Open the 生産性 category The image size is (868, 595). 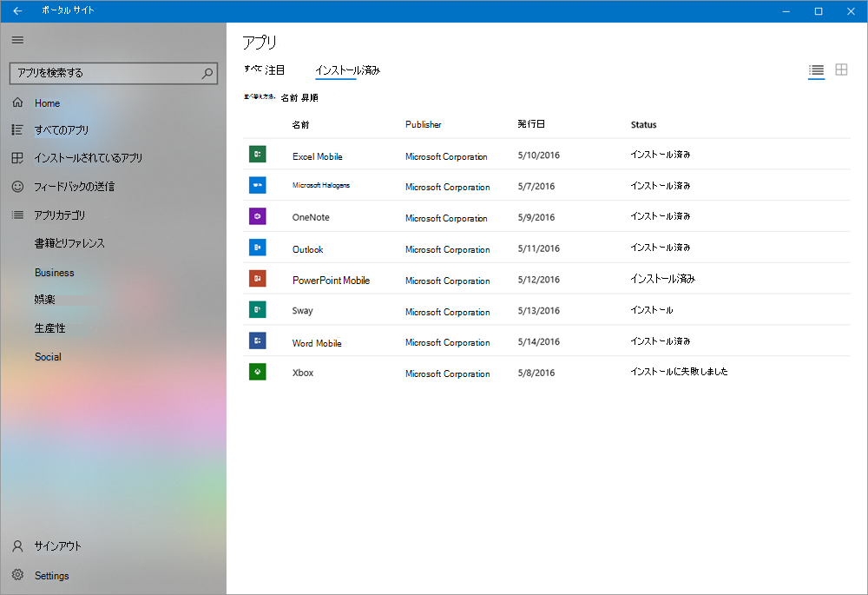[49, 328]
